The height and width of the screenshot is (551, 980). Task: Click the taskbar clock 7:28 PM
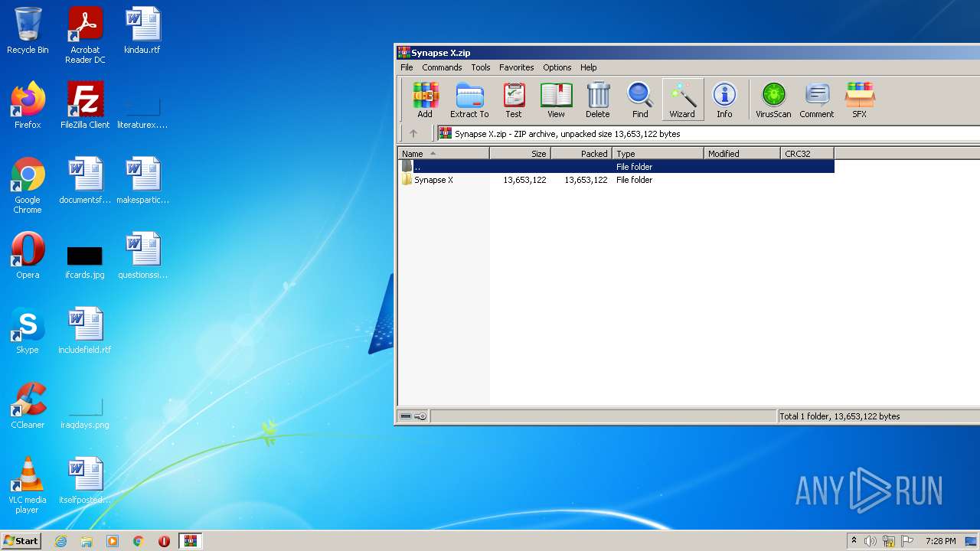pos(940,541)
